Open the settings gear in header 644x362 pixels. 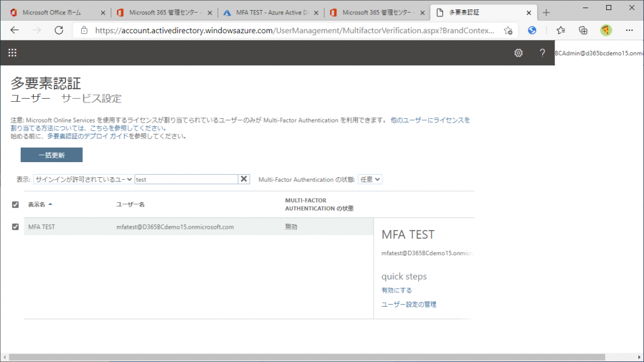[518, 53]
